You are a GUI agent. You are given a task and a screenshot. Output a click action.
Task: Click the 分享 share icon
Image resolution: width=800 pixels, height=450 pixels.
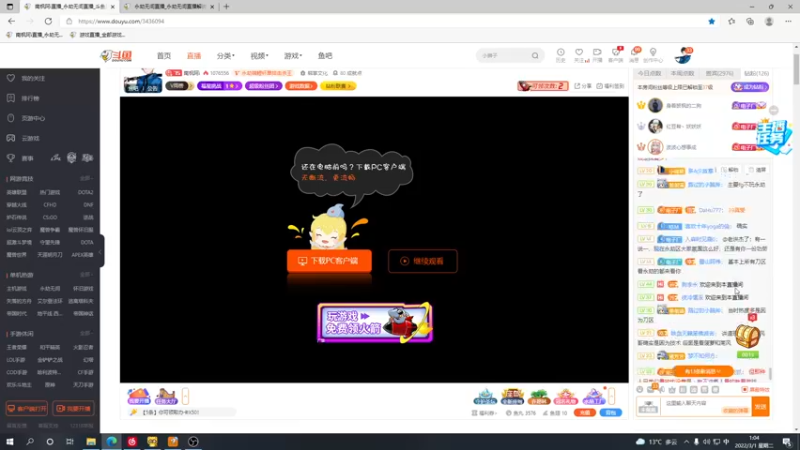583,86
